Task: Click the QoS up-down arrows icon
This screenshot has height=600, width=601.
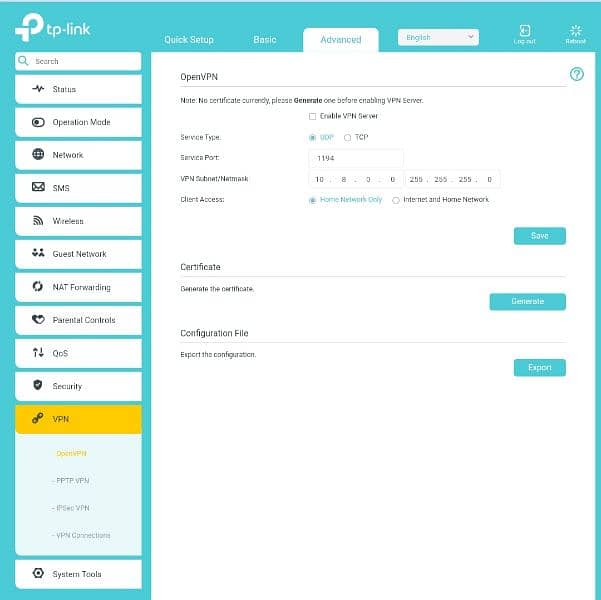Action: pos(38,352)
